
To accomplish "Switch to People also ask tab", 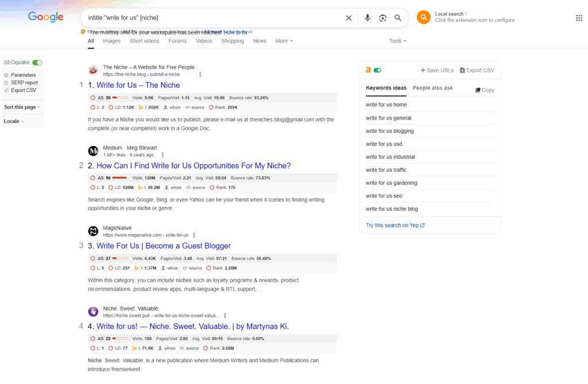I will click(433, 88).
